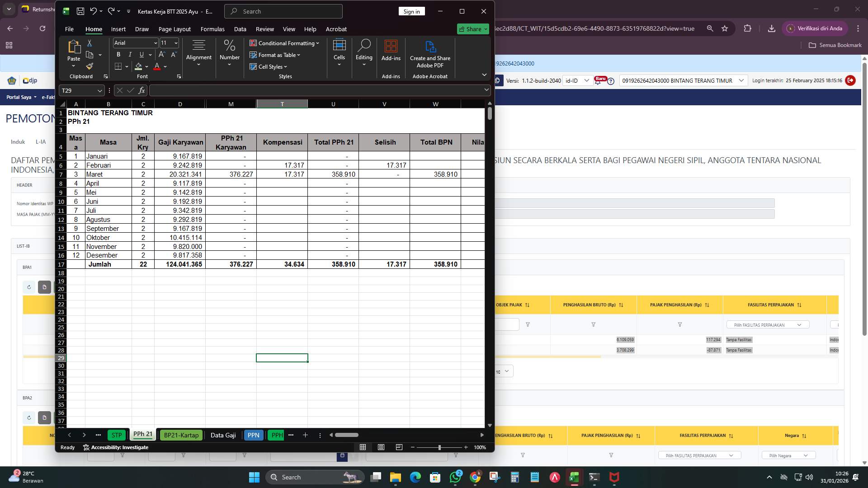Open the Pilih FASILITAS PERPAJAKAN dropdown
Image resolution: width=868 pixels, height=488 pixels.
click(x=767, y=324)
